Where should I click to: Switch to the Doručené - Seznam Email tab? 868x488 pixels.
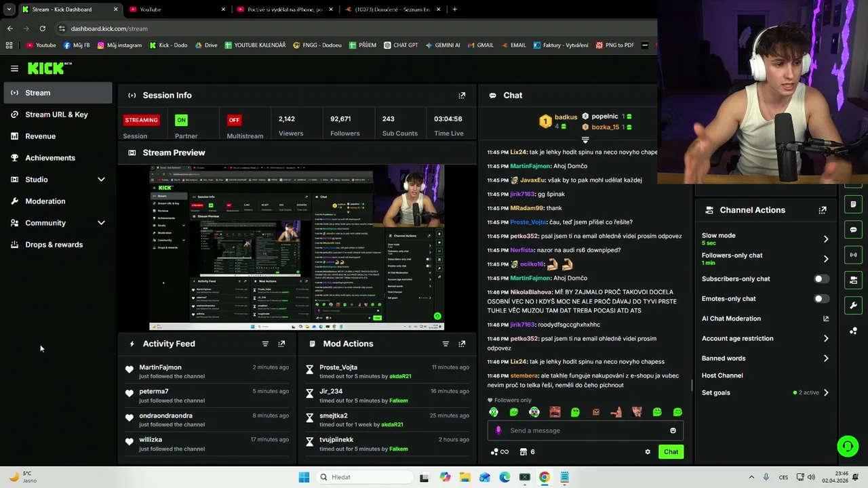tap(392, 9)
